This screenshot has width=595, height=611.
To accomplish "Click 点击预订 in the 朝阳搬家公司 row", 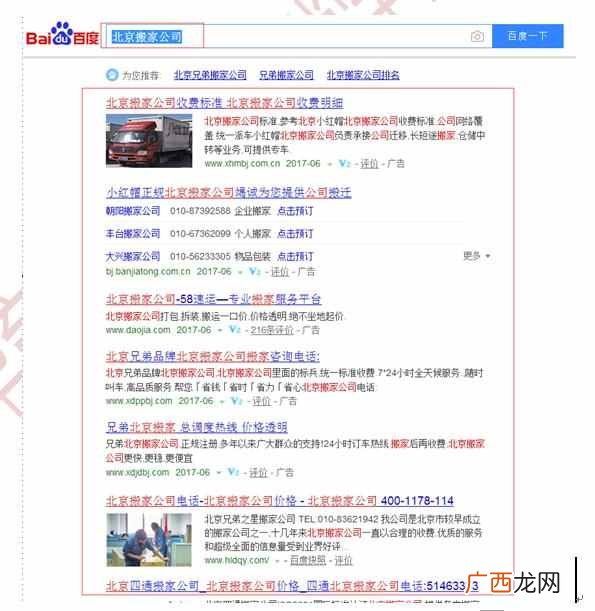I will click(x=295, y=211).
